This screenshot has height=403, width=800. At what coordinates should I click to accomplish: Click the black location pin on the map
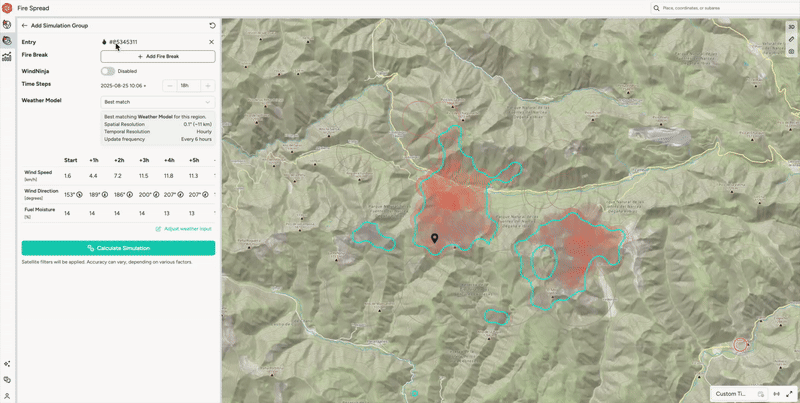(x=434, y=238)
